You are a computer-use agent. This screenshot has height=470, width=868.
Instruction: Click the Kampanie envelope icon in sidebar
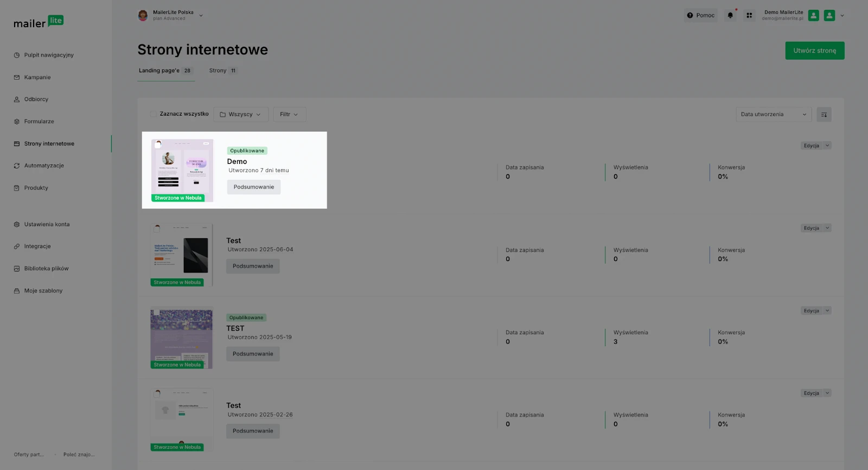tap(17, 77)
